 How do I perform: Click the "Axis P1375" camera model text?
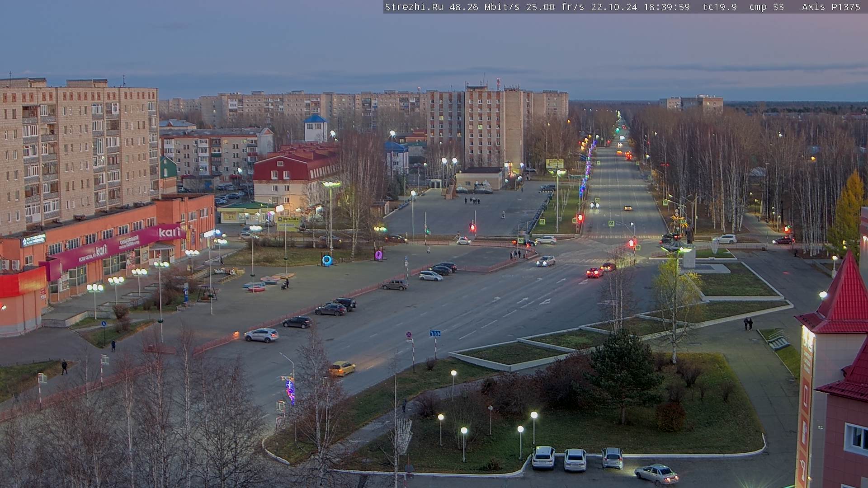(x=831, y=7)
